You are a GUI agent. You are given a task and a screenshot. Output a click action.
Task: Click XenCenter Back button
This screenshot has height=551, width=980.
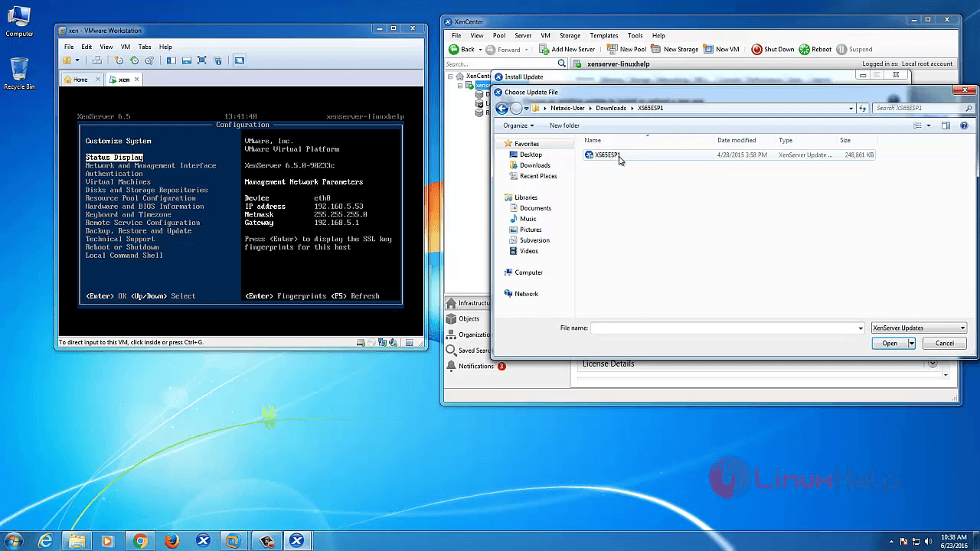pyautogui.click(x=462, y=49)
